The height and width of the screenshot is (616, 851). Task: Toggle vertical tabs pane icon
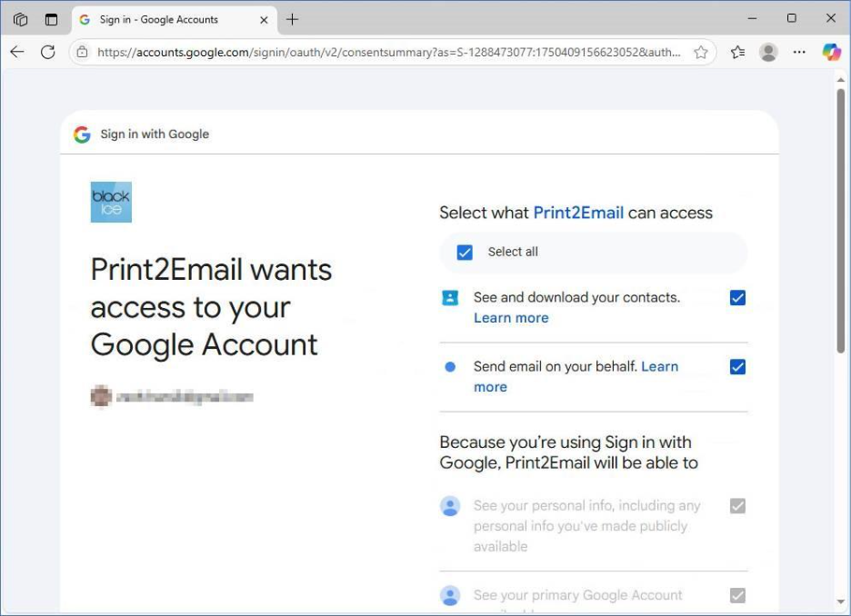pyautogui.click(x=51, y=19)
